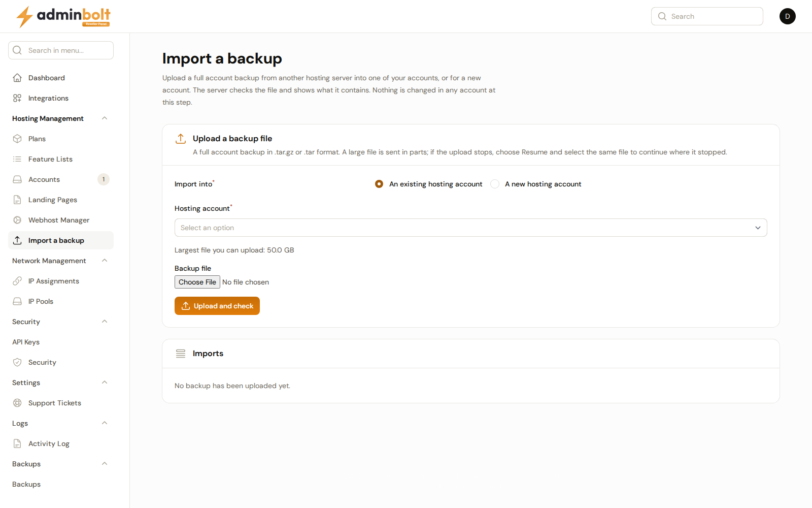Click the Dashboard home icon
The image size is (812, 508).
pyautogui.click(x=17, y=78)
